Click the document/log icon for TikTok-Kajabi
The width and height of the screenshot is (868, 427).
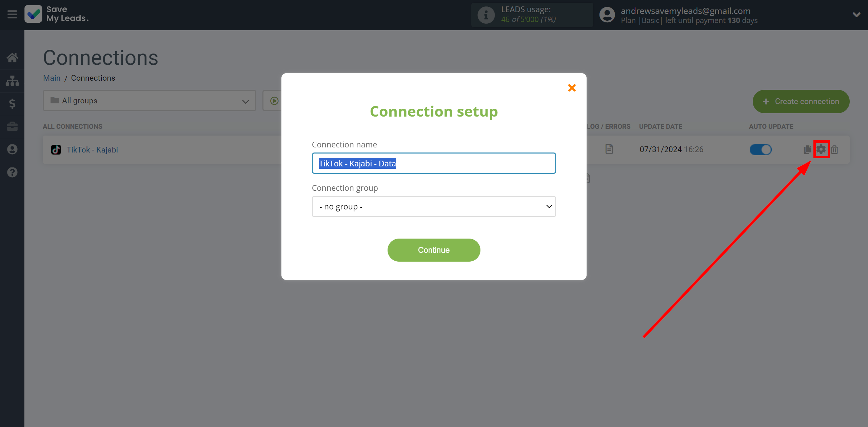(609, 149)
